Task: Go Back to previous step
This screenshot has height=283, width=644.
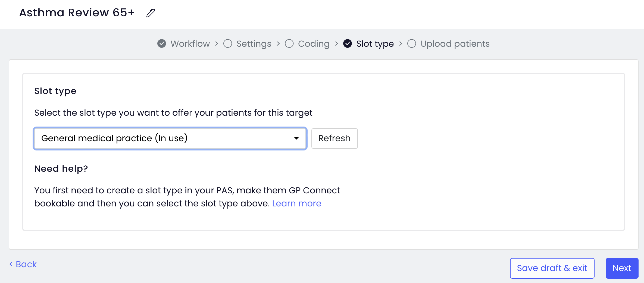Action: coord(23,264)
